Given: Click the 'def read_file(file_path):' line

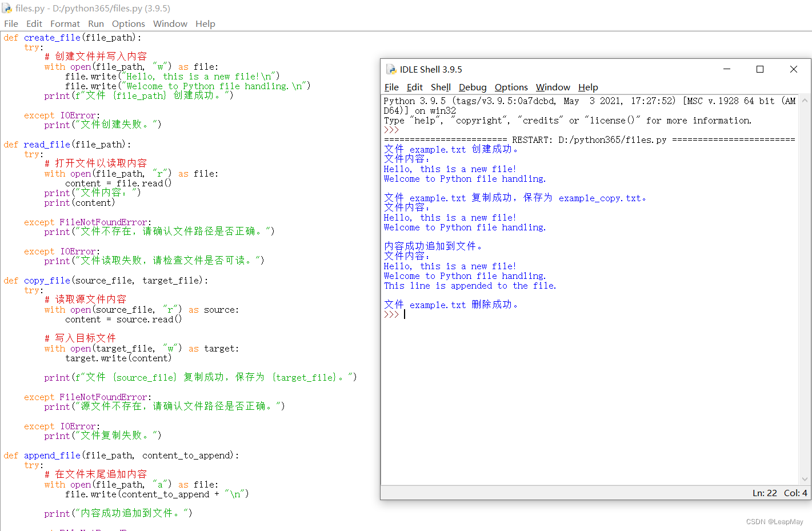Looking at the screenshot, I should click(67, 145).
